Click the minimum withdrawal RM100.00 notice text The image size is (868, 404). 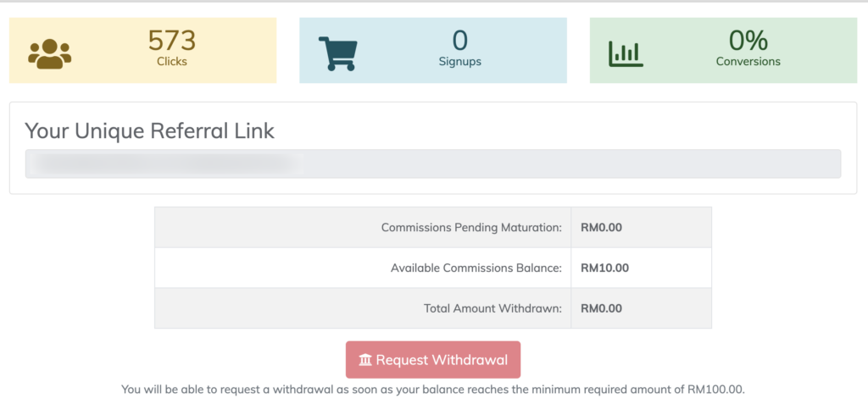click(432, 390)
